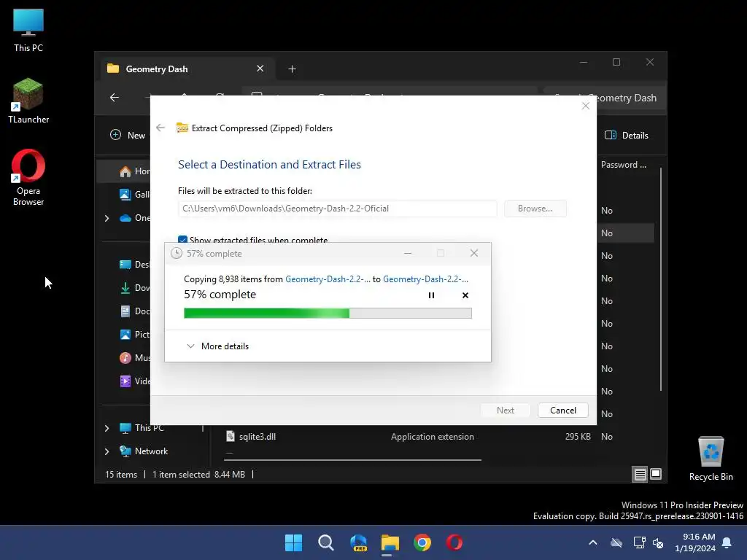Click the green copy progress bar

click(x=328, y=313)
